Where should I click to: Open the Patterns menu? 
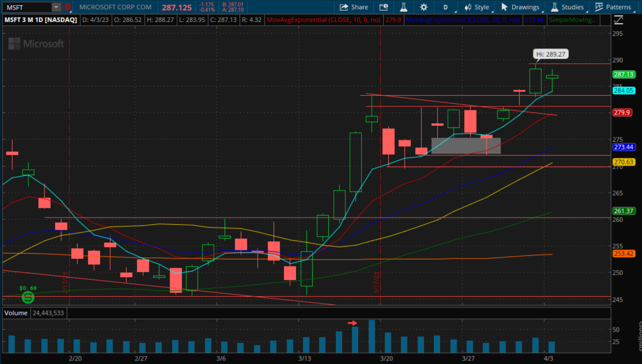(613, 7)
